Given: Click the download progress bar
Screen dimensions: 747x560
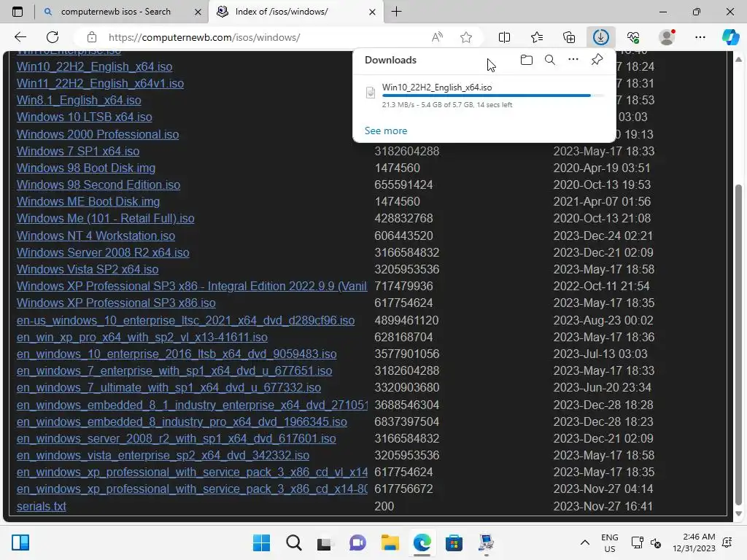Looking at the screenshot, I should click(x=493, y=96).
